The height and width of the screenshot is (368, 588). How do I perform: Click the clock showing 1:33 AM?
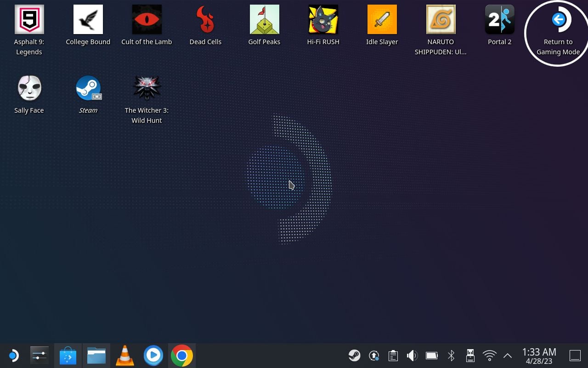pyautogui.click(x=539, y=356)
